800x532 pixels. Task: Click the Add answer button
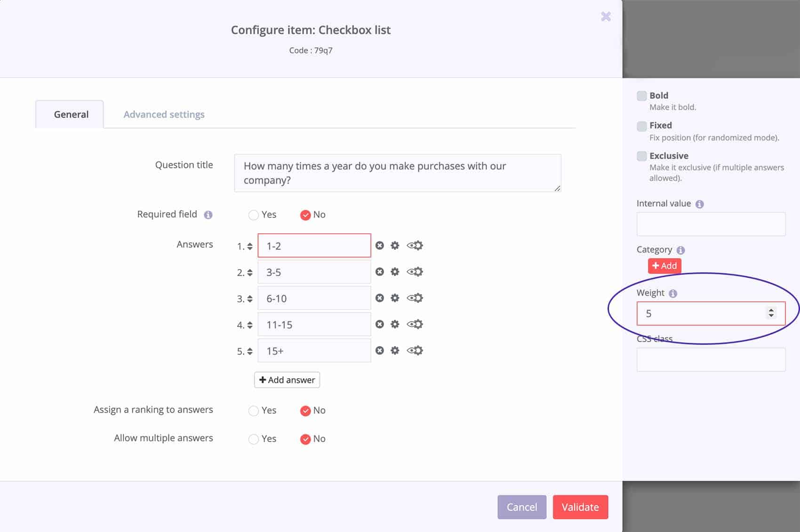[x=287, y=380]
